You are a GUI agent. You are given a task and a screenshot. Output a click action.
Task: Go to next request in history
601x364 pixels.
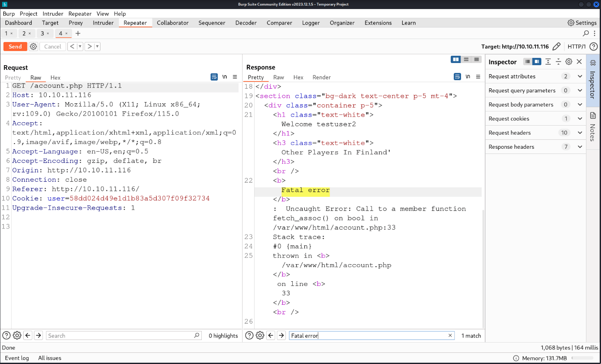click(x=90, y=46)
